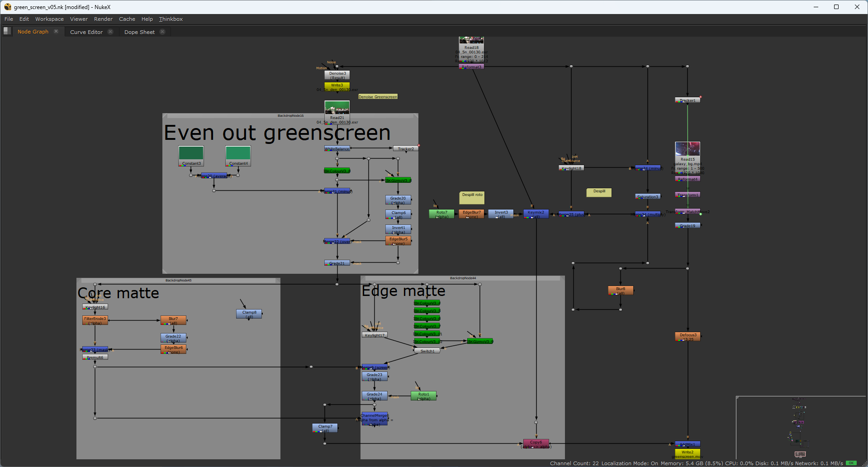
Task: Open the Render menu
Action: tap(103, 19)
